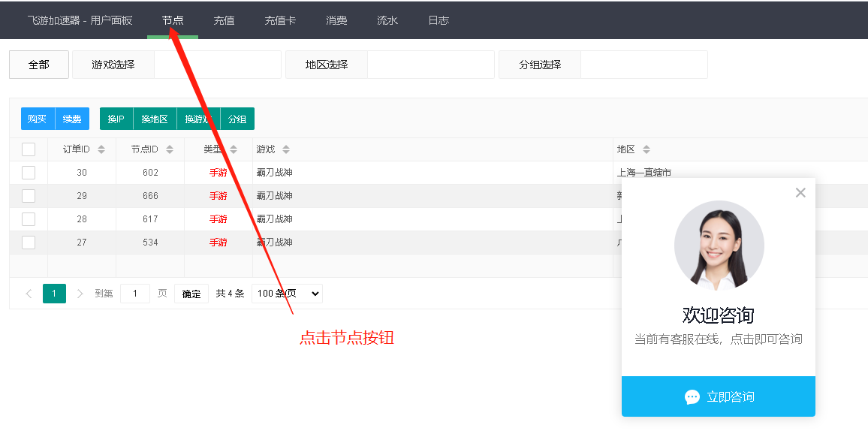Viewport: 868px width, 437px height.
Task: Click the 分组 button
Action: pos(237,119)
